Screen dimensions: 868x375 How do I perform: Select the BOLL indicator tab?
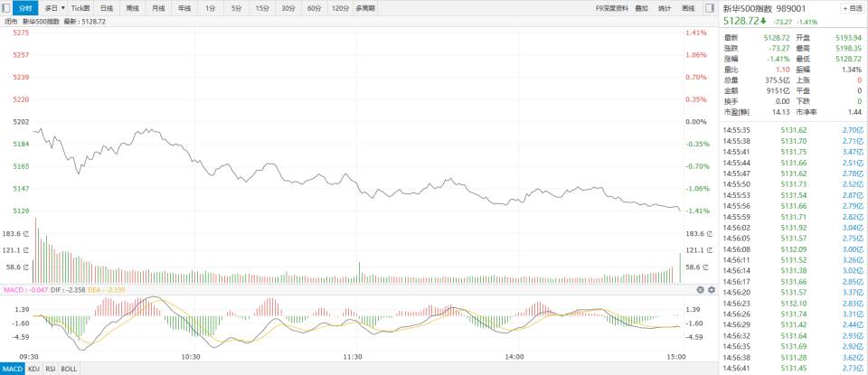[x=69, y=369]
